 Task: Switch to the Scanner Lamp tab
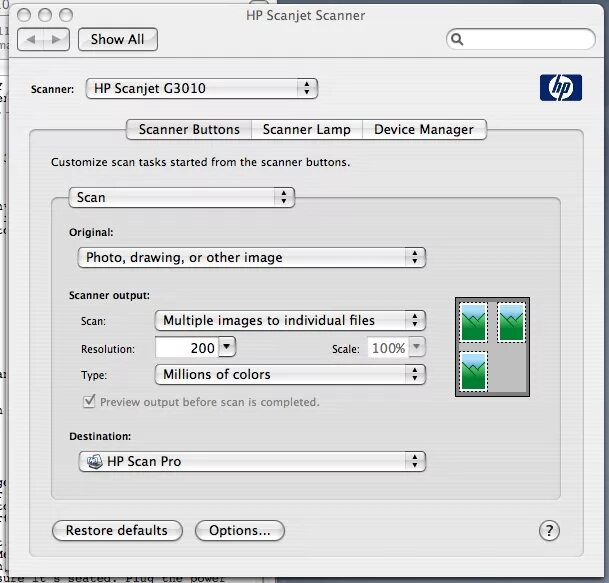307,129
